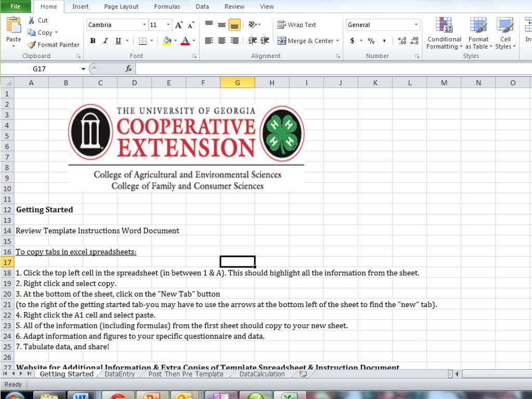Open Cell Styles gallery
The height and width of the screenshot is (399, 532).
tap(505, 33)
